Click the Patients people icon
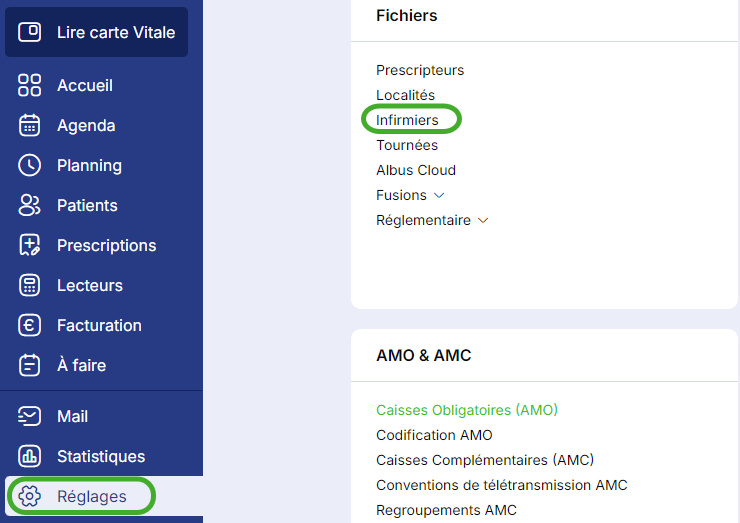 (30, 205)
